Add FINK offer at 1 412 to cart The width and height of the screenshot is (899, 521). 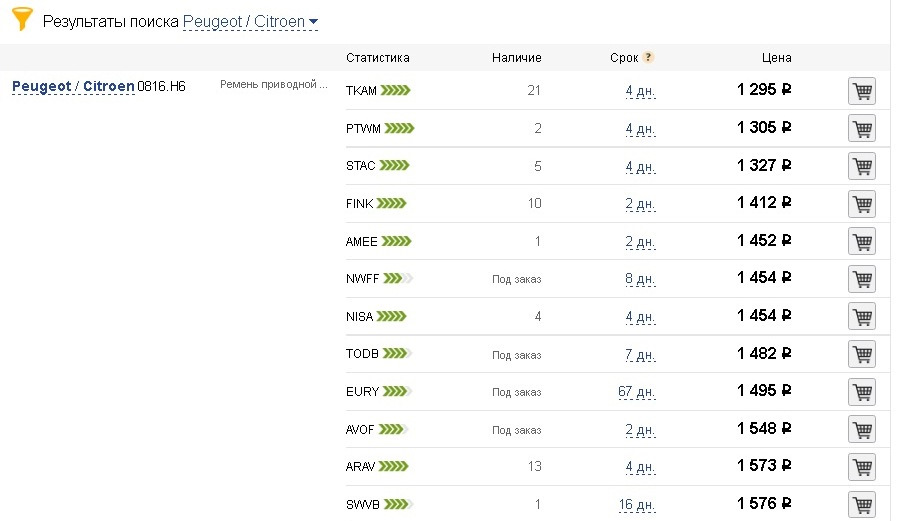pos(862,204)
